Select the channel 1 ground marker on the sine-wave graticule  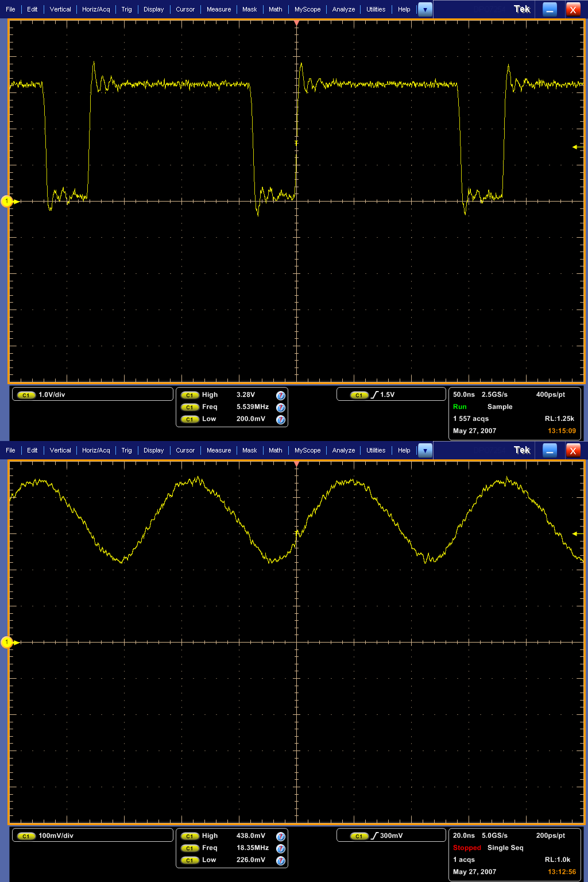pyautogui.click(x=7, y=643)
